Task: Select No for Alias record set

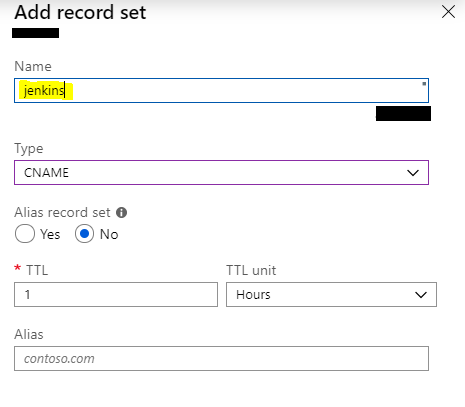Action: pos(84,234)
